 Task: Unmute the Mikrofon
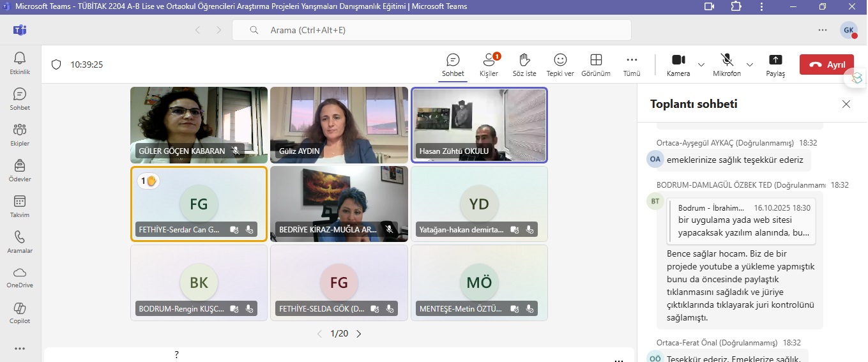726,64
